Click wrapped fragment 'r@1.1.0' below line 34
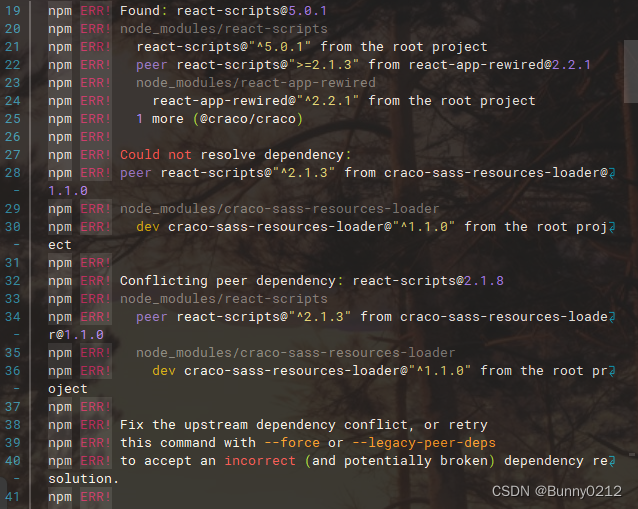This screenshot has height=509, width=638. point(76,335)
